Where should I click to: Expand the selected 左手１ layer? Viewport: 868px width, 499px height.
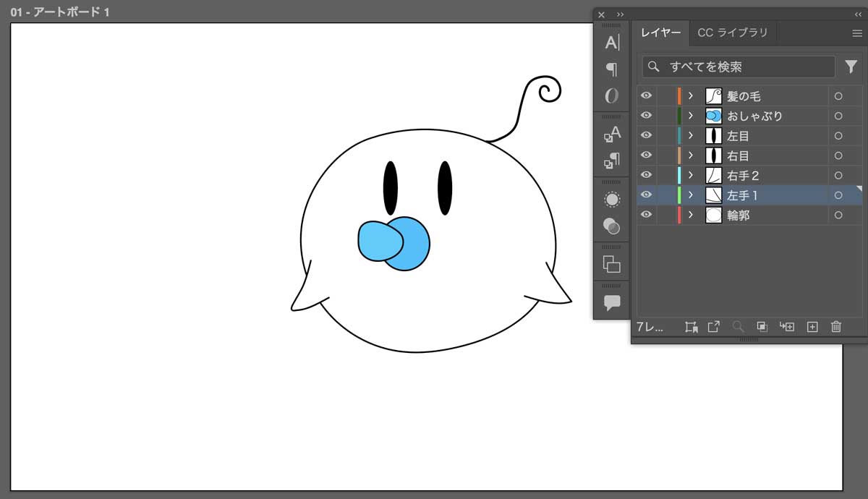(x=691, y=195)
